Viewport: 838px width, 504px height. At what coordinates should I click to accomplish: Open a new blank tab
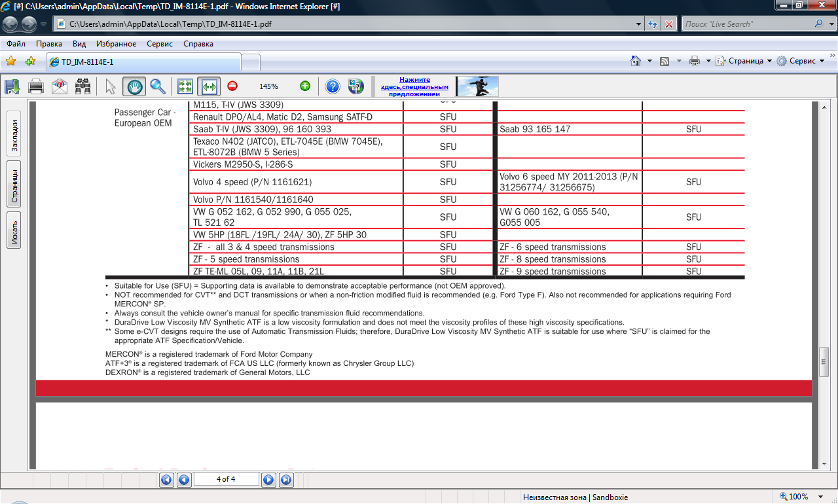(251, 62)
